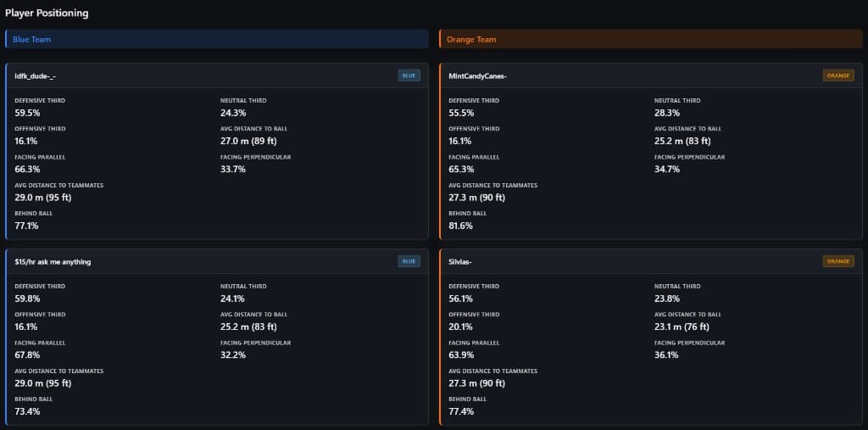Click the Blue Team header bar

[x=216, y=39]
